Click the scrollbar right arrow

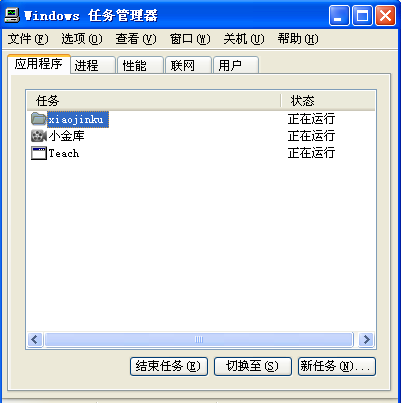click(367, 340)
